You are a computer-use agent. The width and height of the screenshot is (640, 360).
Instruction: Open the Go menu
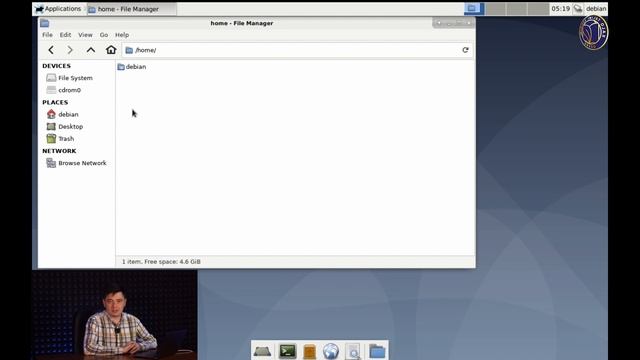pyautogui.click(x=104, y=35)
